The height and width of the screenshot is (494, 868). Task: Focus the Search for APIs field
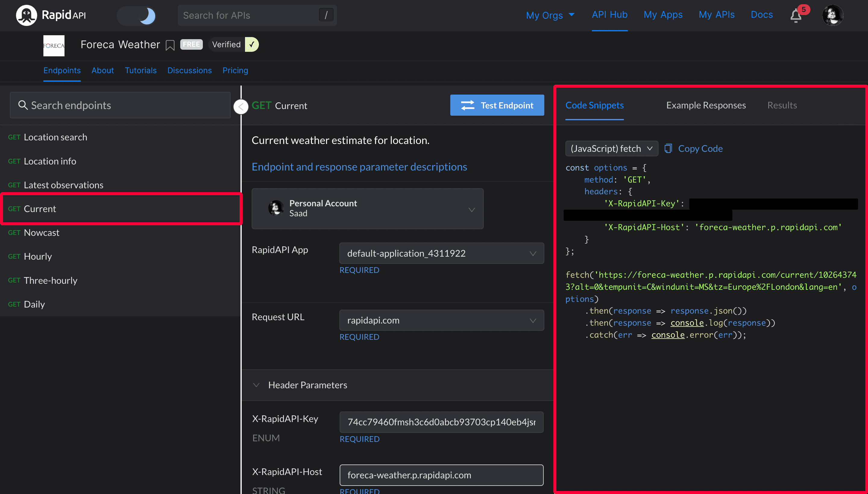257,15
